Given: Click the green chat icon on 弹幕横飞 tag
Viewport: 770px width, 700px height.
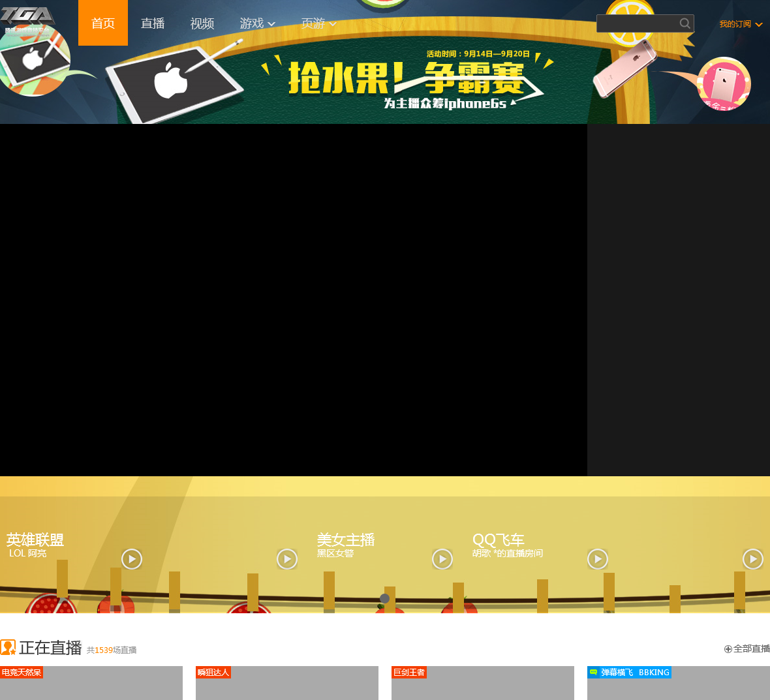Looking at the screenshot, I should (x=593, y=672).
